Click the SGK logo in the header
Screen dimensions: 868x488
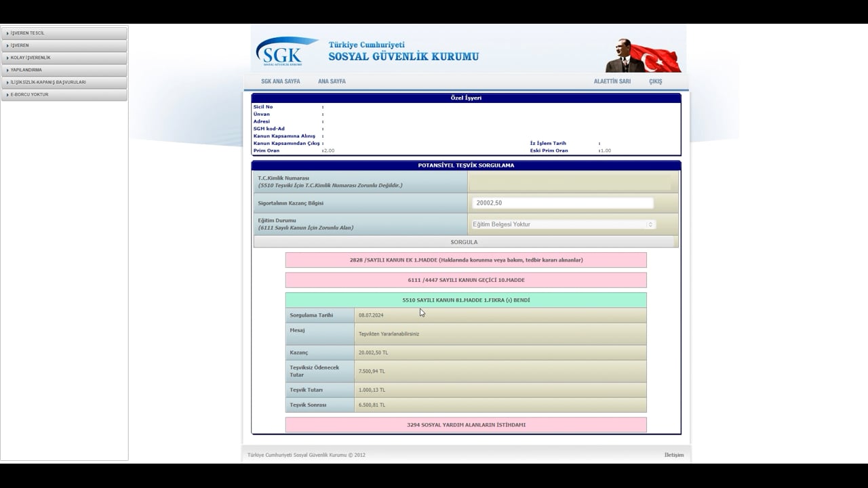tap(287, 51)
